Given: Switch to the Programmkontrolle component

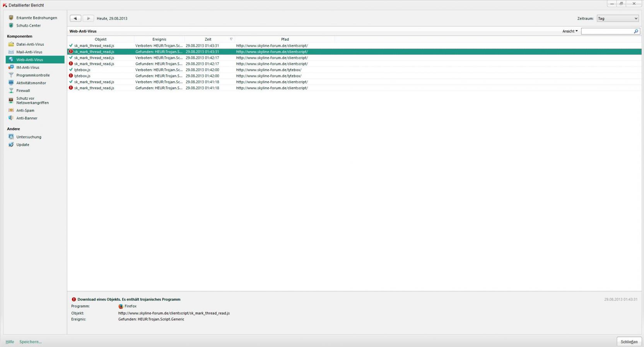Looking at the screenshot, I should click(x=33, y=75).
